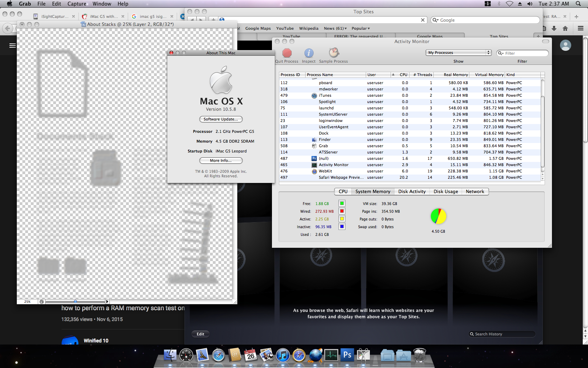The image size is (588, 368).
Task: Switch to the CPU tab
Action: point(343,192)
